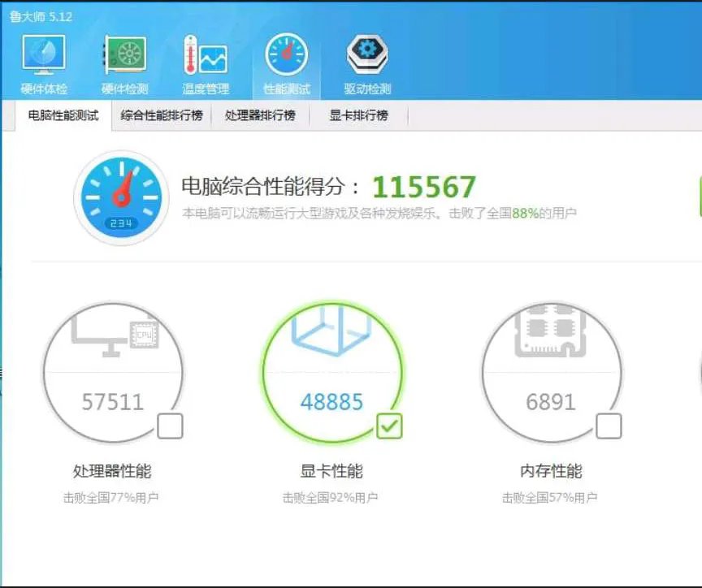702x588 pixels.
Task: Open the 处理器排行榜 ranking tab
Action: [259, 115]
